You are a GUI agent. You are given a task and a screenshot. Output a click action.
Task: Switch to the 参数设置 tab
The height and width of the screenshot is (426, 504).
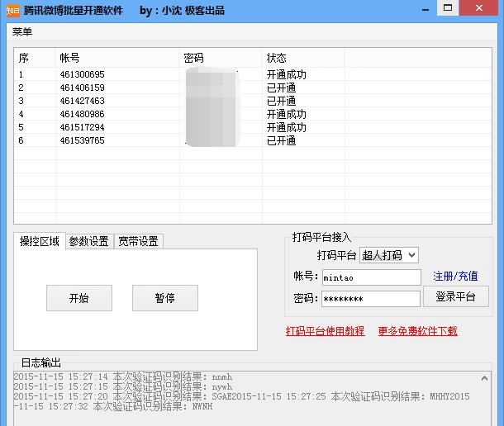click(x=88, y=241)
